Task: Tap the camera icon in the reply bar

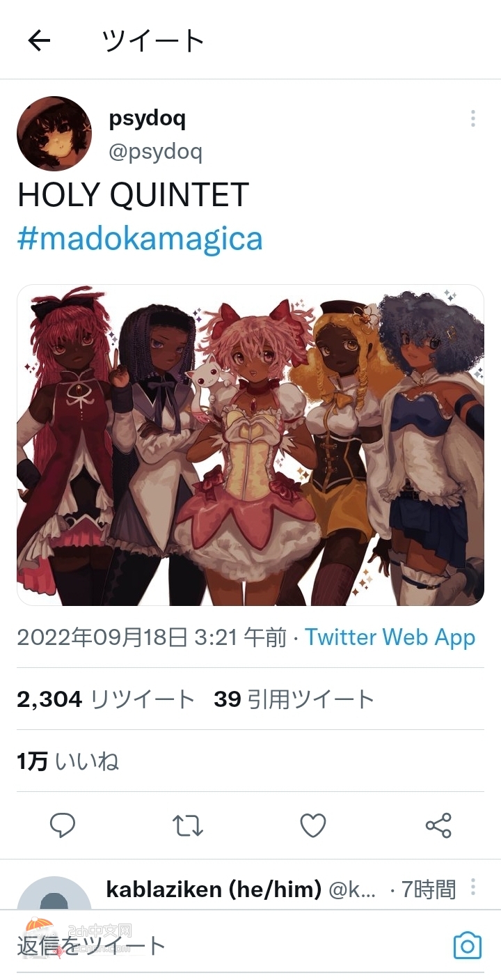Action: coord(468,945)
